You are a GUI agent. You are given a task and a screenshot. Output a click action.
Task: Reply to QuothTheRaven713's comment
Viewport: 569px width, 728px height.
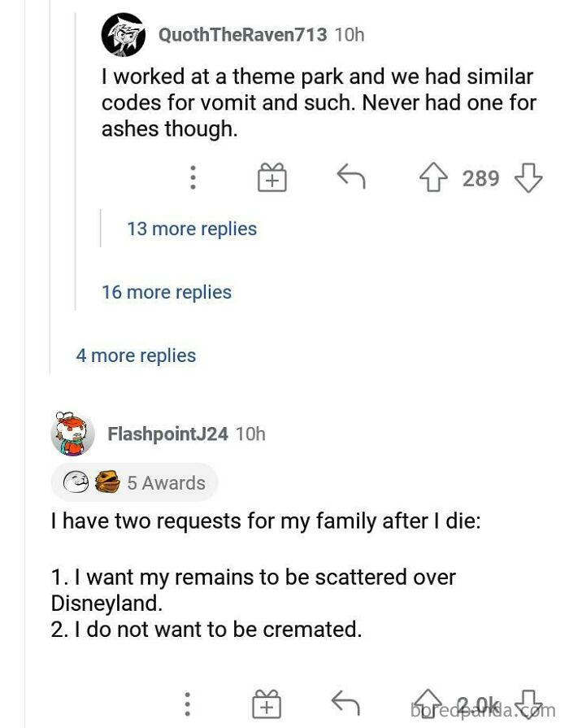pyautogui.click(x=351, y=177)
